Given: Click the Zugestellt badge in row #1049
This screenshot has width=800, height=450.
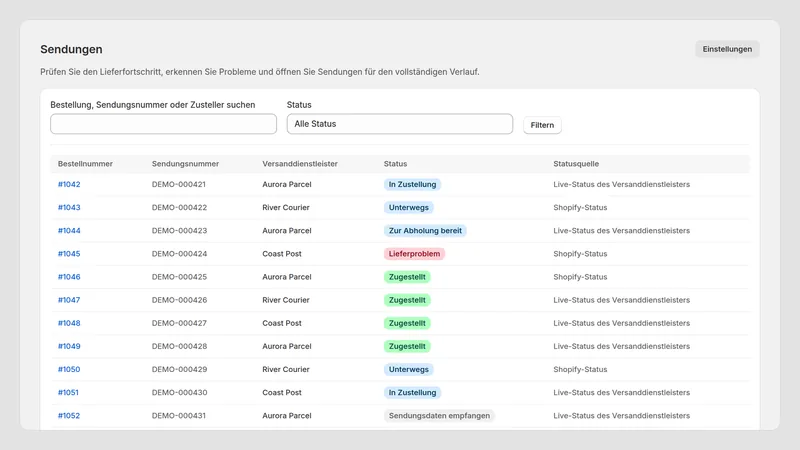Looking at the screenshot, I should [407, 346].
